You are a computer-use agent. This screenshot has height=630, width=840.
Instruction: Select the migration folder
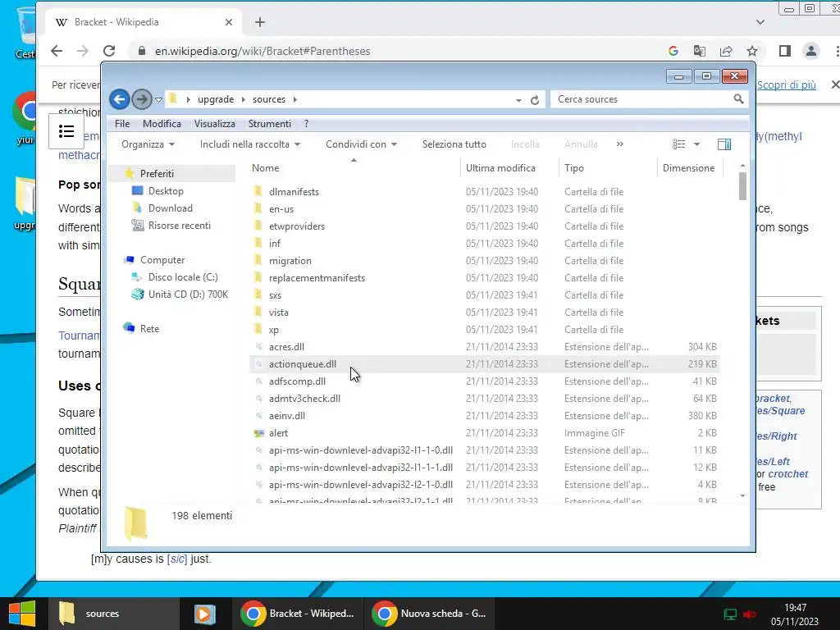290,260
